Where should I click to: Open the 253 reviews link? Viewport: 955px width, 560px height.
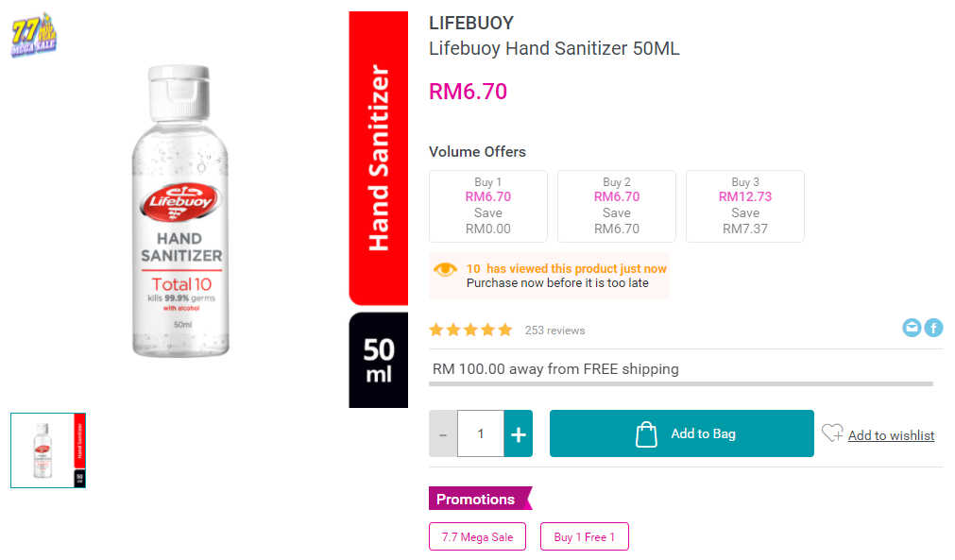pos(554,331)
